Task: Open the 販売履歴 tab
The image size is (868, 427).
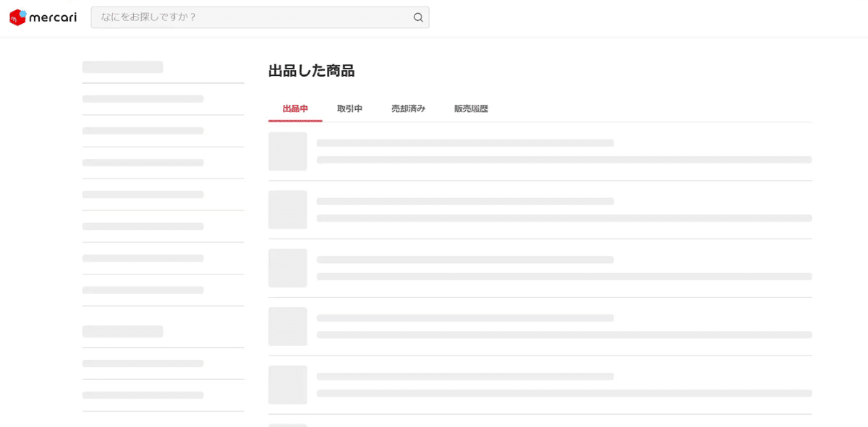Action: point(471,109)
